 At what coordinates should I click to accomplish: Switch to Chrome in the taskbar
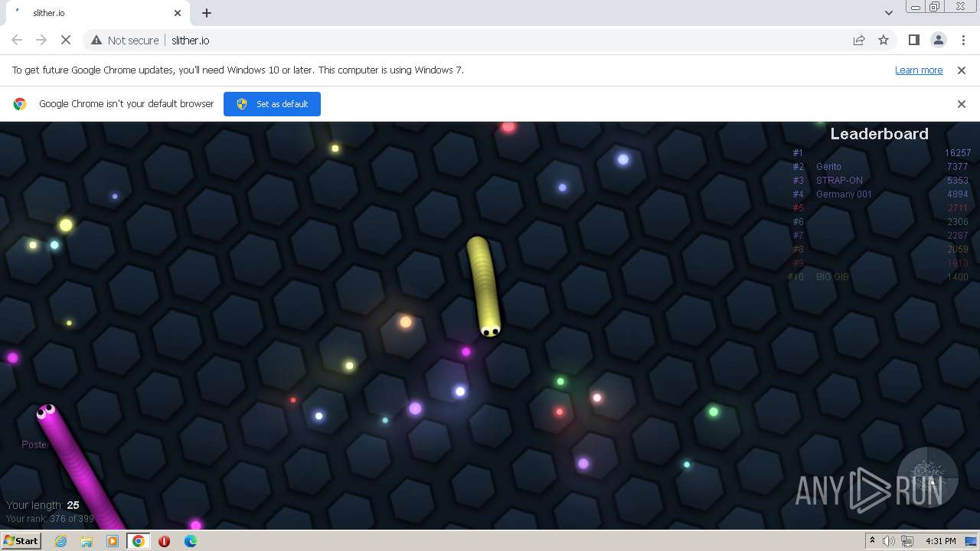[139, 541]
